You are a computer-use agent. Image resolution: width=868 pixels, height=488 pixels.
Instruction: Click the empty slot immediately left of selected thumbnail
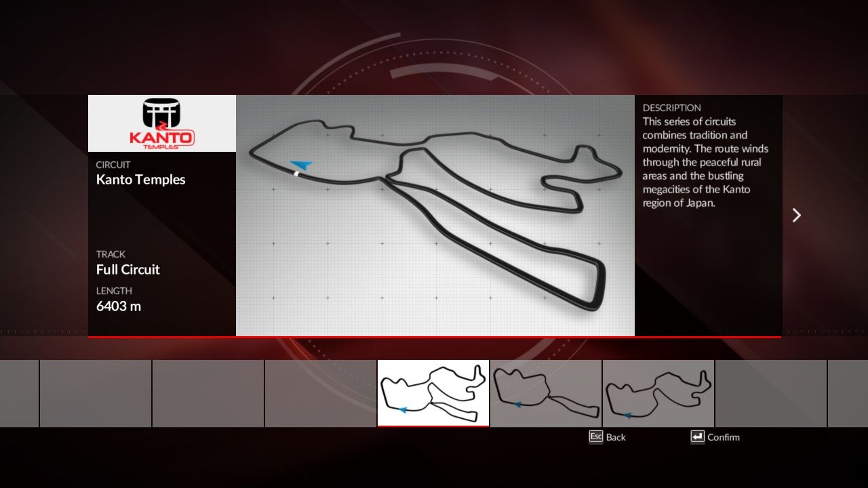point(321,393)
